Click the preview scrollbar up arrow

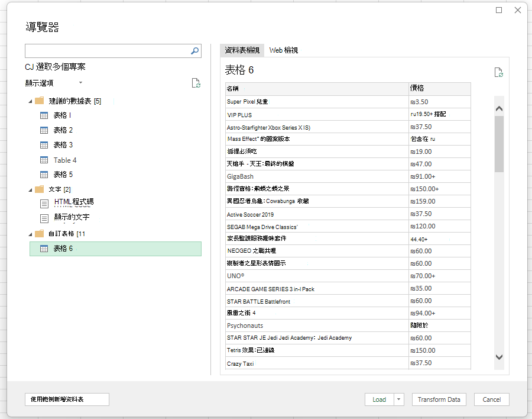click(x=499, y=109)
